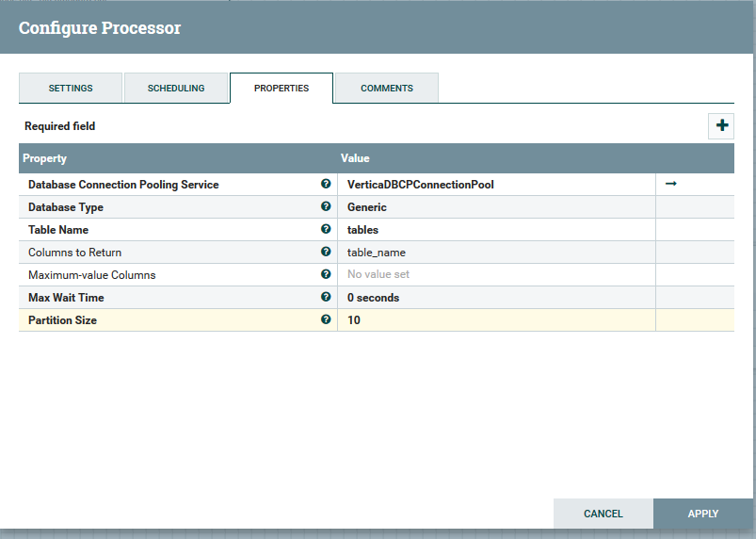This screenshot has width=756, height=539.
Task: Set the empty Maximum-value Columns value
Action: click(496, 275)
